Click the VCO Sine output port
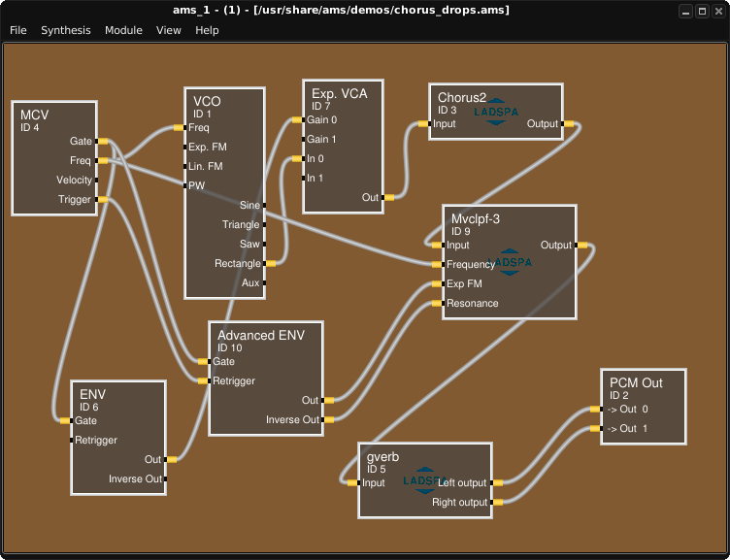The height and width of the screenshot is (560, 730). 264,206
